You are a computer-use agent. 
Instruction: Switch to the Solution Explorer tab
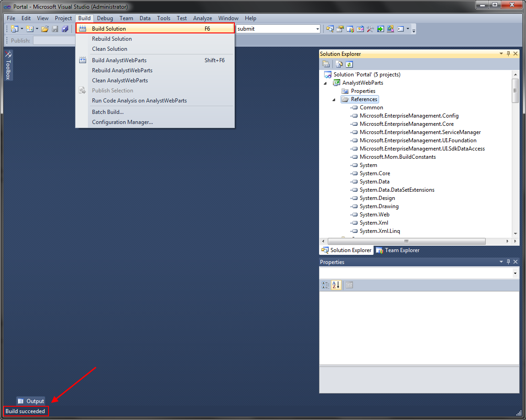click(347, 250)
